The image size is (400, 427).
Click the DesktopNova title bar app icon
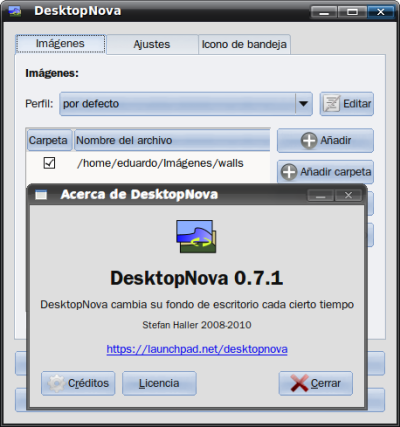pos(15,11)
